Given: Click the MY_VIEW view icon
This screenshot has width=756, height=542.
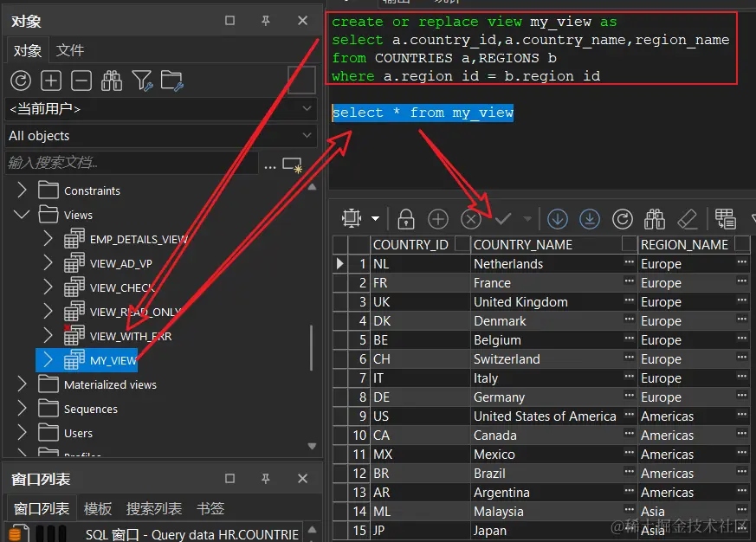Looking at the screenshot, I should click(x=74, y=359).
